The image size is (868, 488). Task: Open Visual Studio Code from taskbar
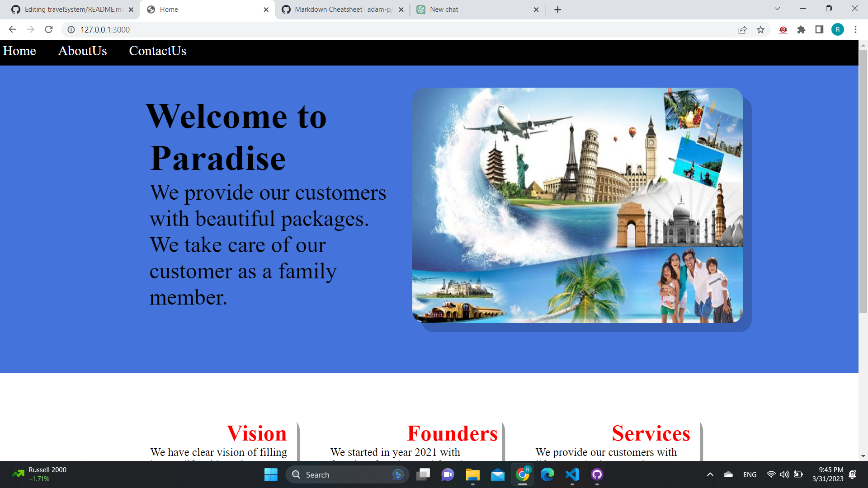coord(572,474)
